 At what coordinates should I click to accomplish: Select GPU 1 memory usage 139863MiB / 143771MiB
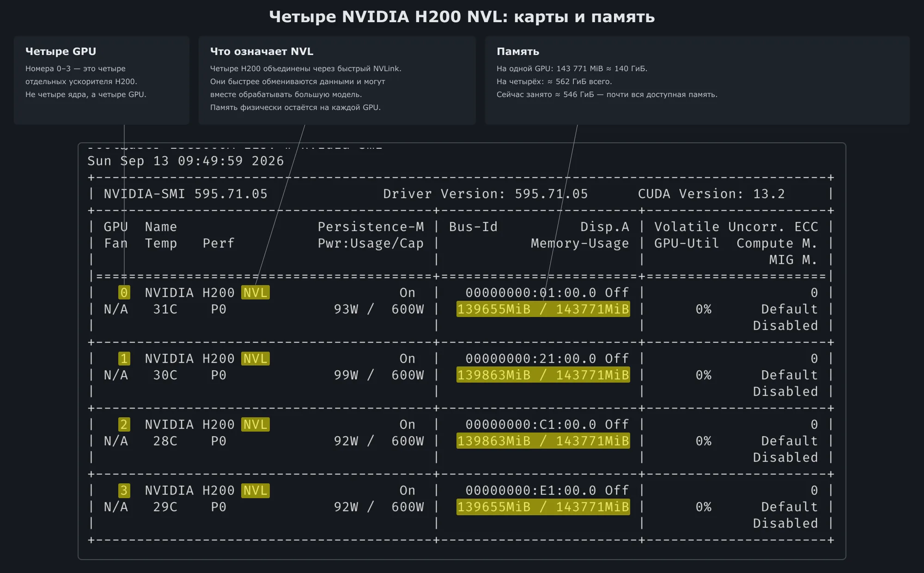[543, 375]
